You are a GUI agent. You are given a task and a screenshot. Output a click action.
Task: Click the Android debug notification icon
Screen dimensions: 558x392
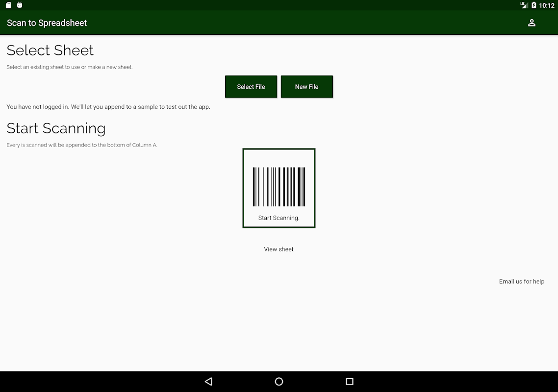(x=20, y=5)
